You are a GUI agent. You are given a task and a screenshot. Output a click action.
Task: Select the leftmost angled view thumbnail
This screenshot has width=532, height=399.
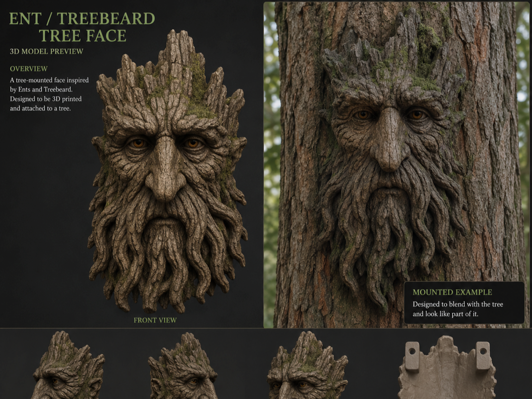pos(69,365)
